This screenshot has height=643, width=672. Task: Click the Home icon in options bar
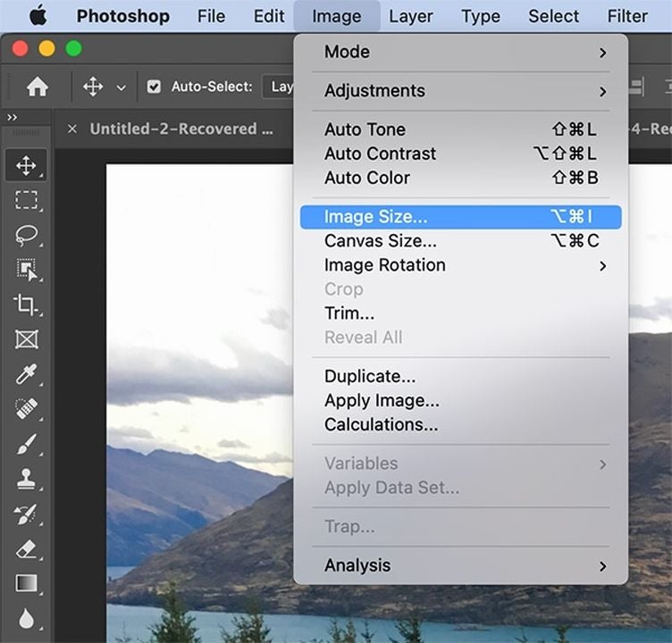click(x=38, y=87)
